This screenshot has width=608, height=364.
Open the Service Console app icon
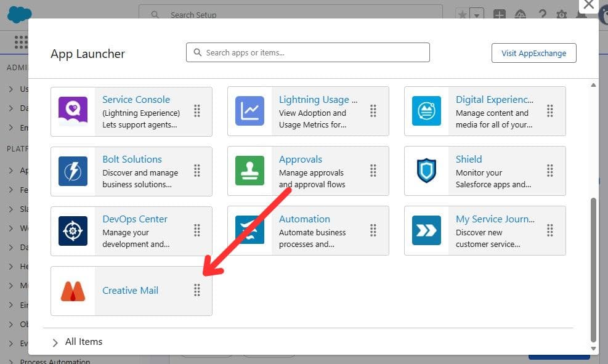(x=73, y=111)
